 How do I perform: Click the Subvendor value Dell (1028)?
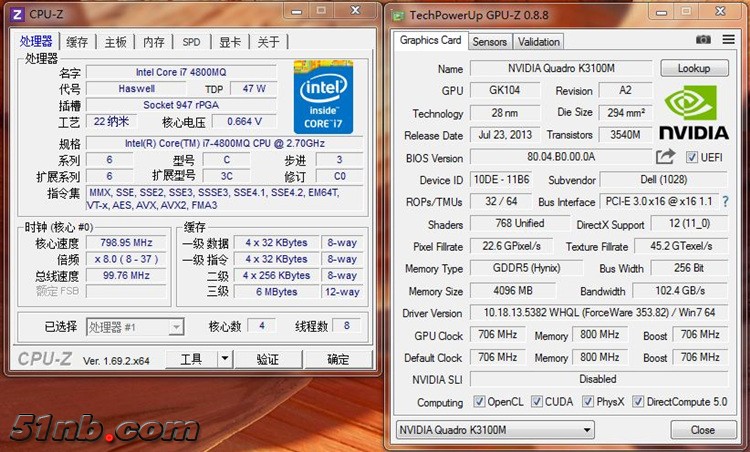[664, 179]
